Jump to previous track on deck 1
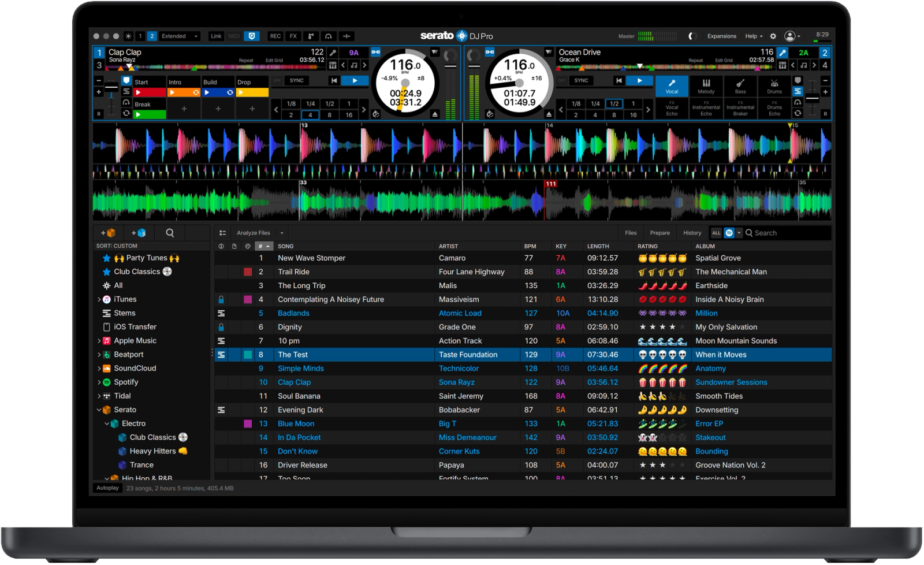Image resolution: width=924 pixels, height=565 pixels. 334,81
